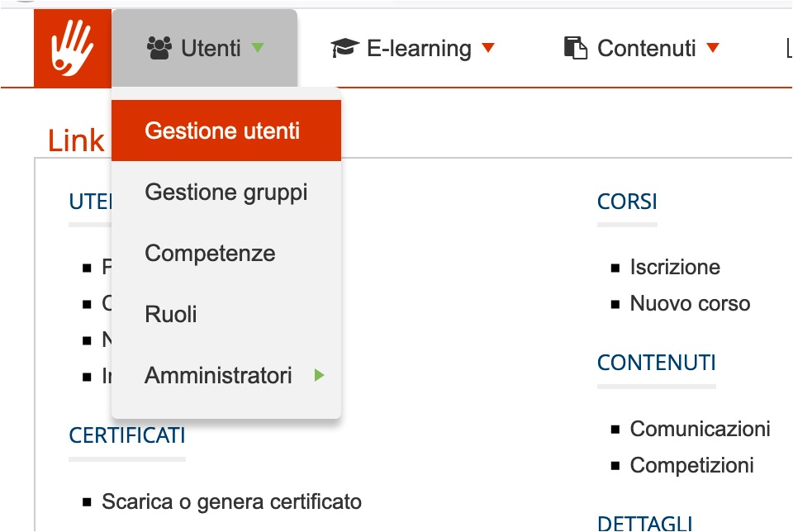Click the people icon next to Utenti
Image resolution: width=793 pixels, height=532 pixels.
(157, 48)
